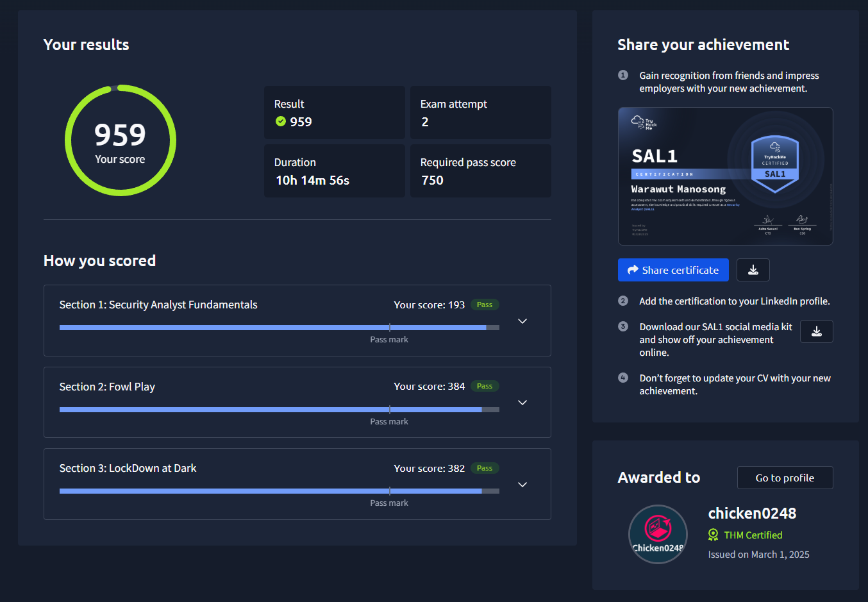Click the THM Certified ribbon icon
868x602 pixels.
[x=713, y=535]
